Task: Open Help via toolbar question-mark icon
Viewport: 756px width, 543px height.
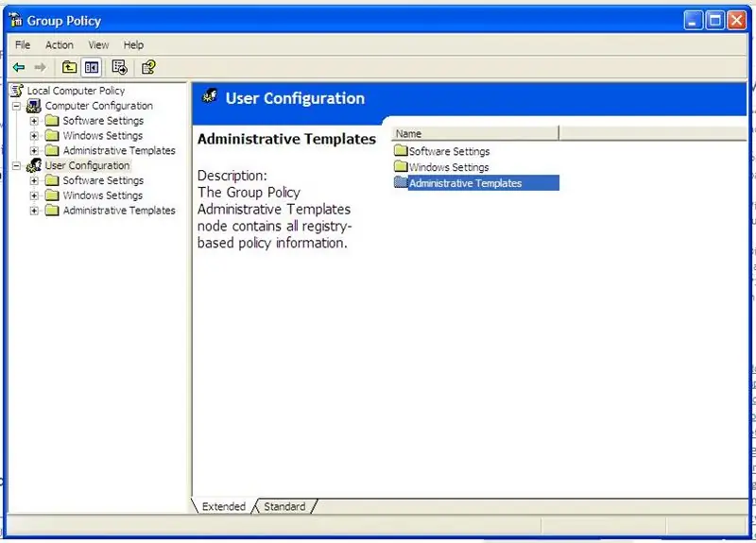Action: coord(148,67)
